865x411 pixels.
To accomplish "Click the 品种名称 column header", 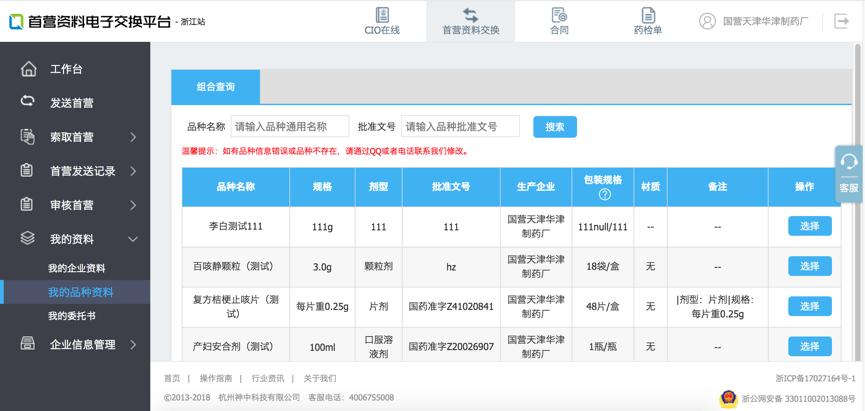I will [236, 187].
